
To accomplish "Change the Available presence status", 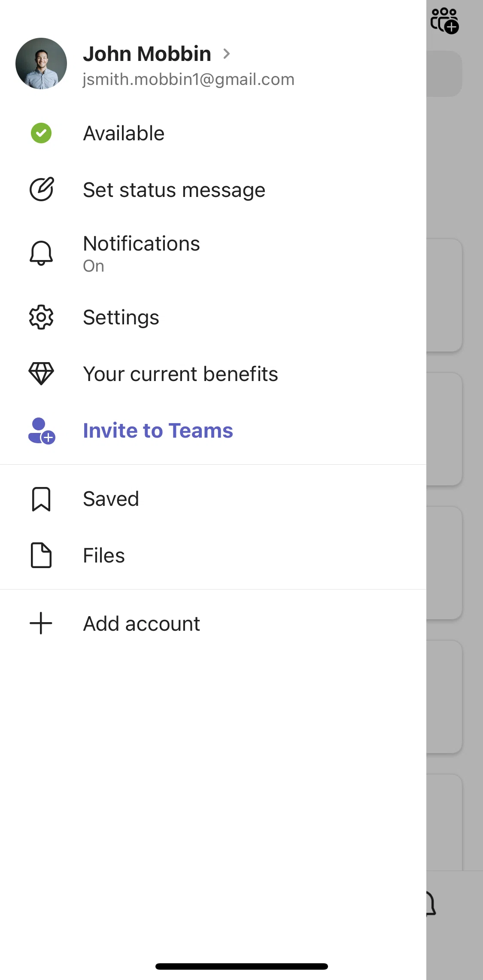I will coord(124,133).
